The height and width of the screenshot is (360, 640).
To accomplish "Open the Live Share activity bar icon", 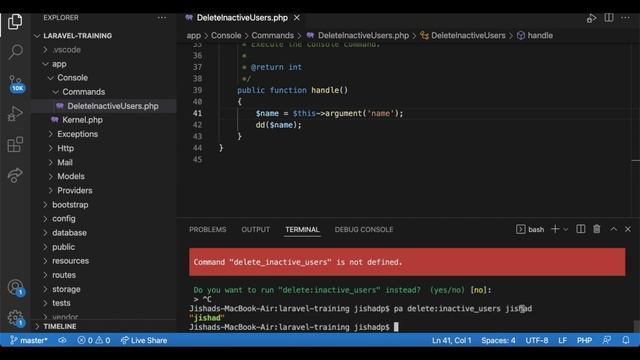I will (16, 175).
